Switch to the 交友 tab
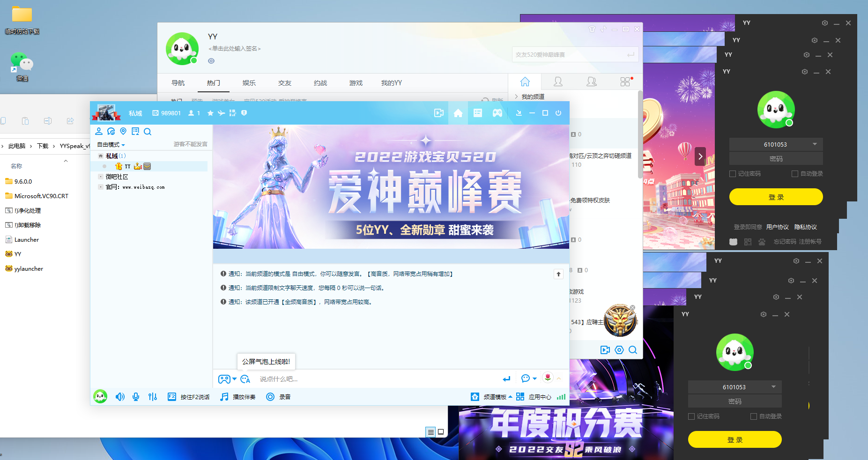This screenshot has height=460, width=868. (x=285, y=83)
